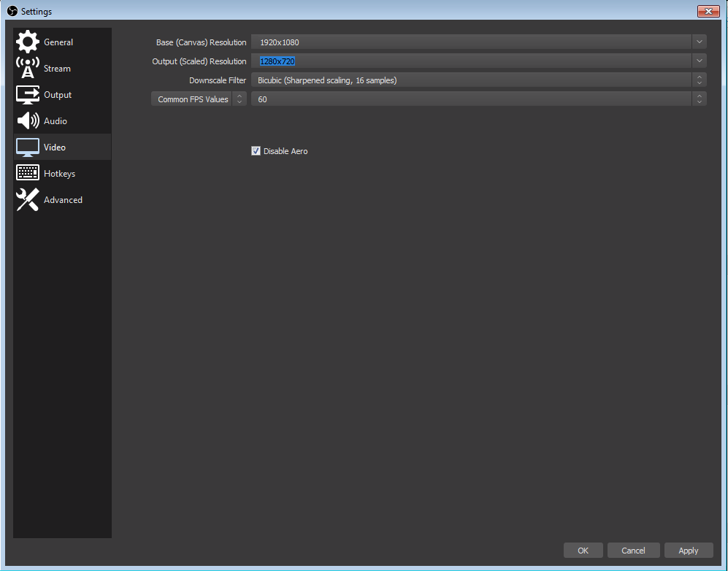Open Advanced settings tab
Screen dimensions: 728x571
(62, 199)
